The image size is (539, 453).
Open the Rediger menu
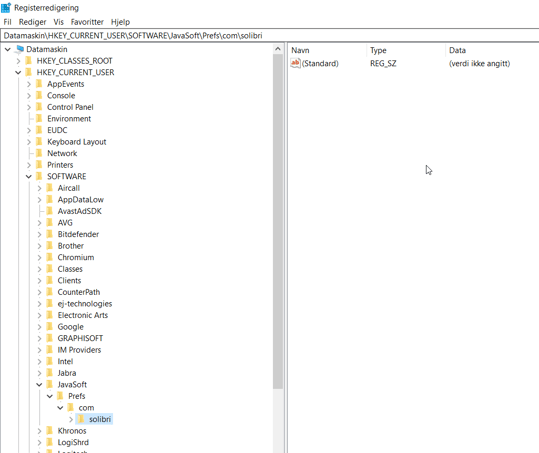32,22
